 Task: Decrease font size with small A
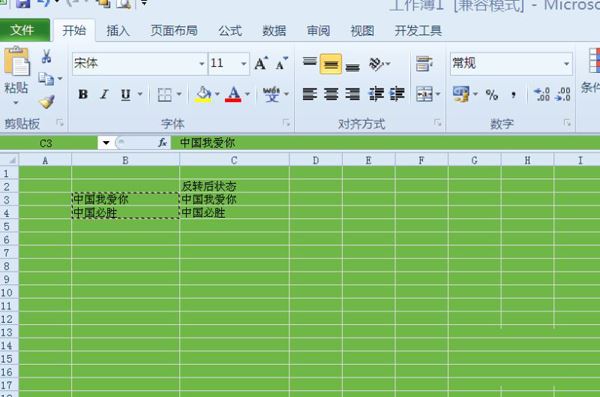282,64
